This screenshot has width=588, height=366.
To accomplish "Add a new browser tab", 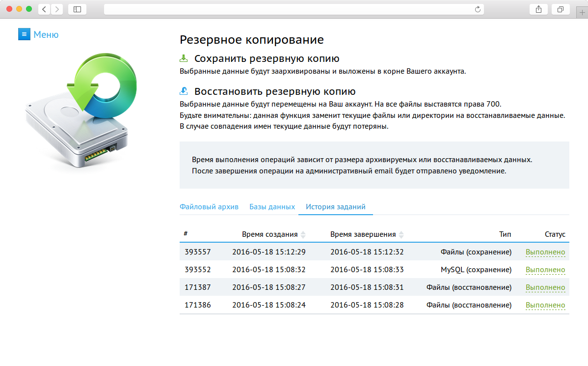I will click(582, 12).
